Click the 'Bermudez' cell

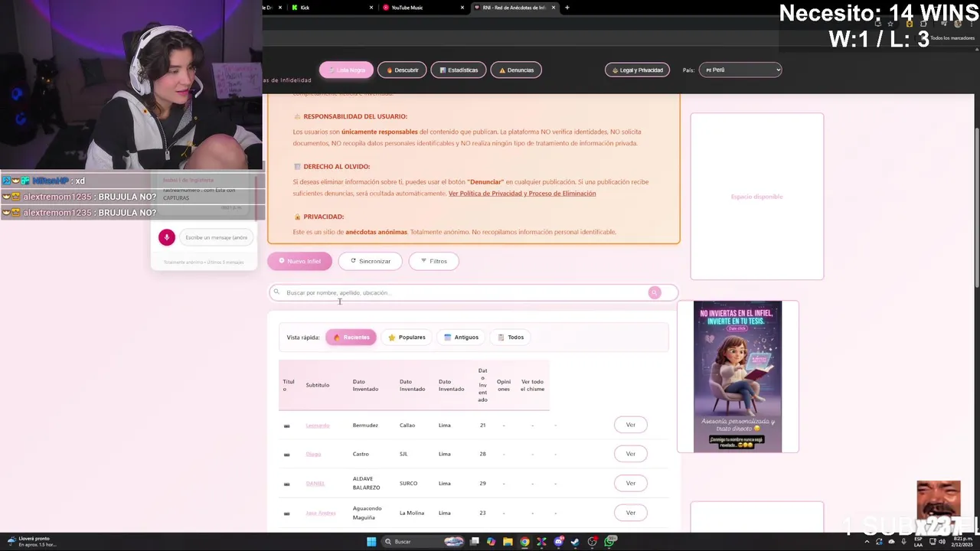(365, 425)
